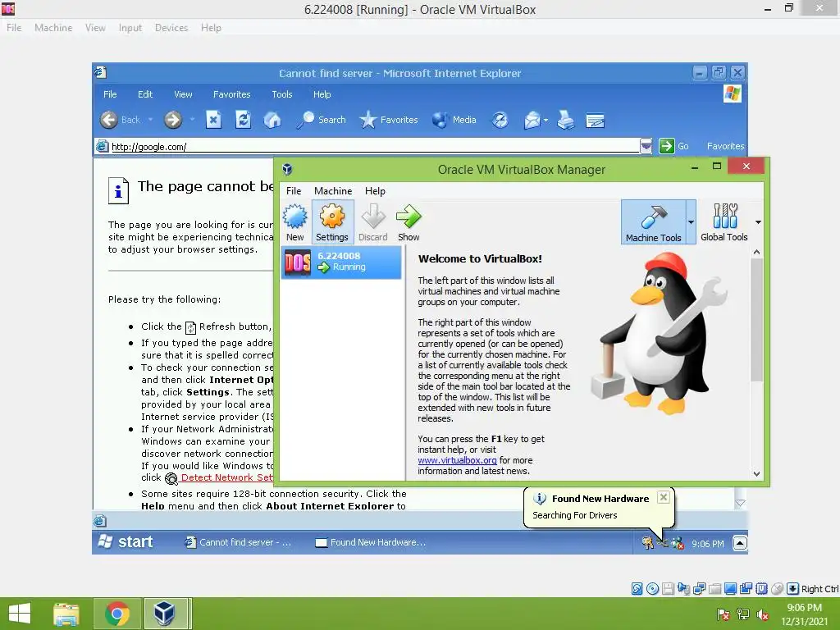Click hard disk activity indicator icon
The width and height of the screenshot is (840, 630).
click(x=637, y=589)
